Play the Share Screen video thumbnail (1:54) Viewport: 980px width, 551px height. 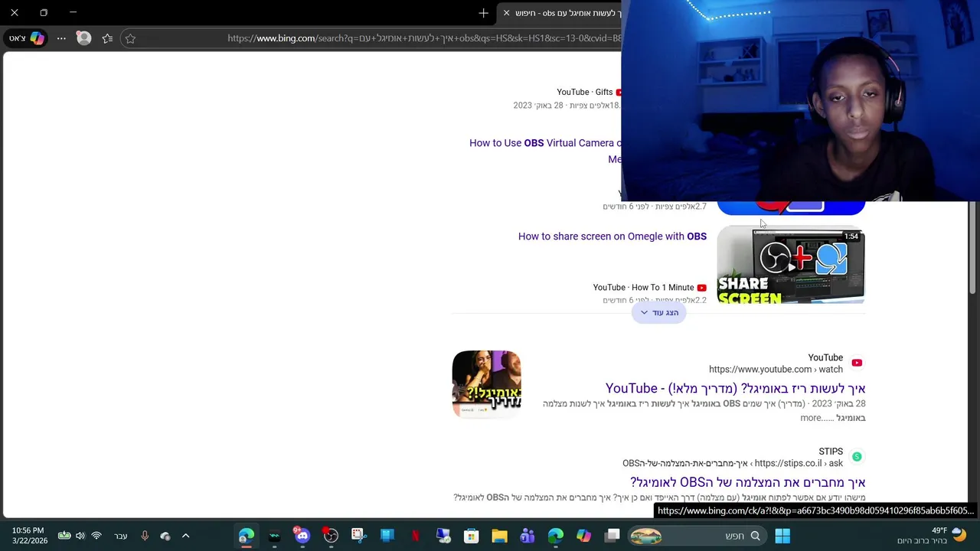click(x=791, y=264)
